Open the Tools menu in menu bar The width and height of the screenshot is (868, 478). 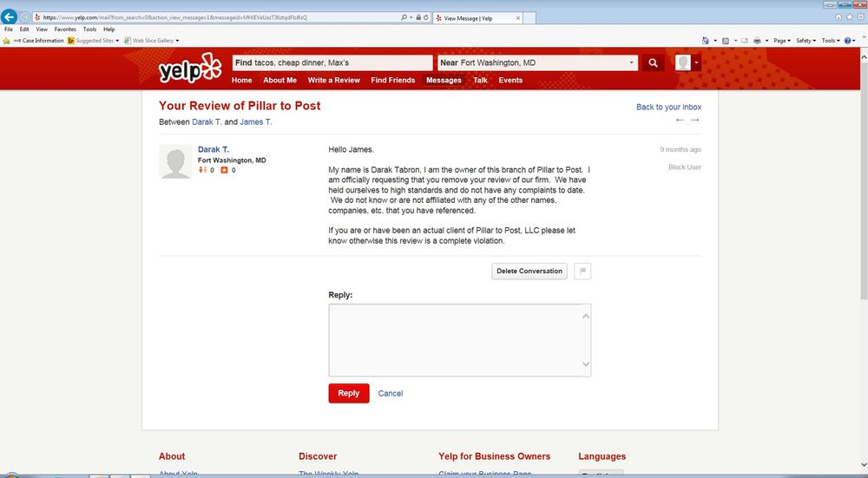(89, 29)
